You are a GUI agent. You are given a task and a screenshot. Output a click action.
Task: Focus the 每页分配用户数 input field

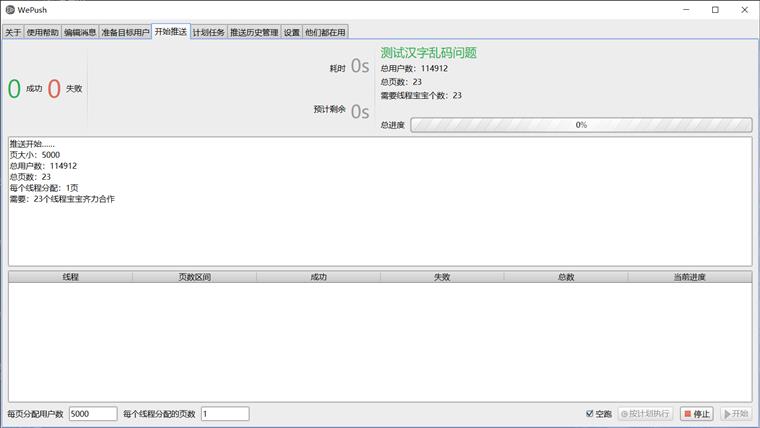93,413
